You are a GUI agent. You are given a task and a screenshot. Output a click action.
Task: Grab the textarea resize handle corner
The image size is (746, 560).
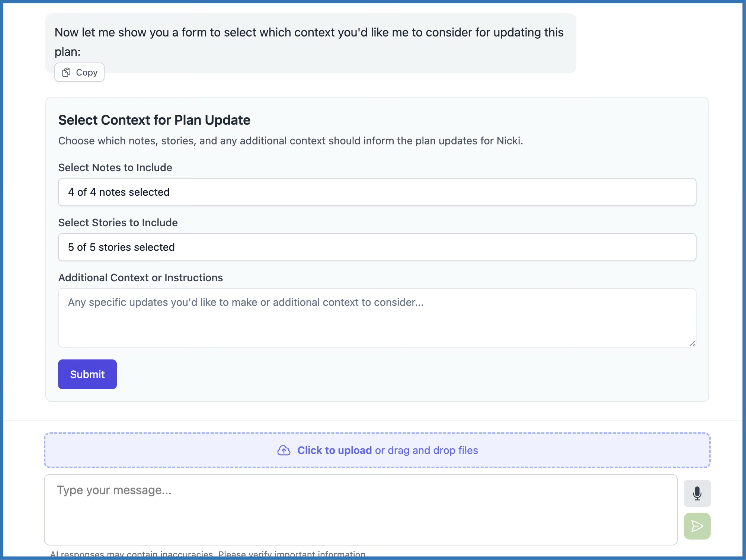click(x=692, y=343)
